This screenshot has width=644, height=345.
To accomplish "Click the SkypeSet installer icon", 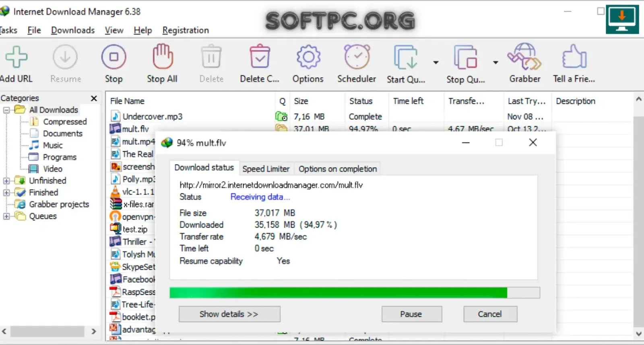I will point(115,267).
